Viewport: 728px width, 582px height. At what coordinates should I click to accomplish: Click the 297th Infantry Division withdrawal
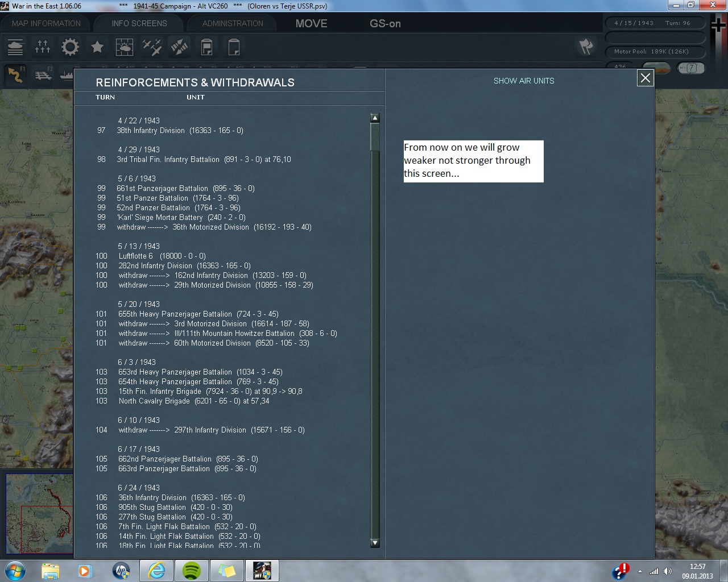pyautogui.click(x=211, y=430)
